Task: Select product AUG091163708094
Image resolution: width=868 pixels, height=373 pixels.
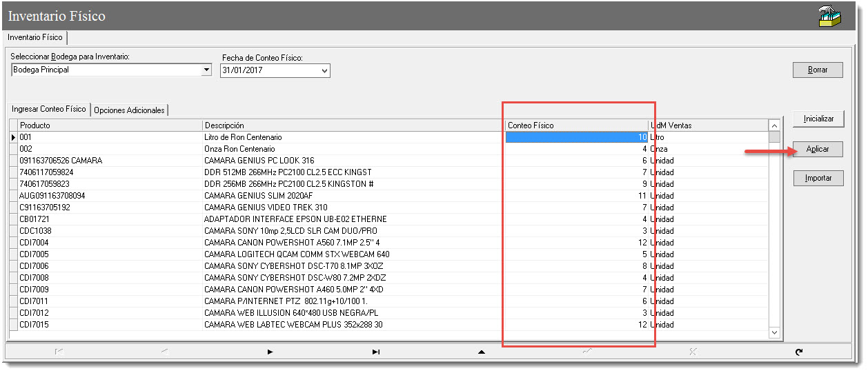Action: pos(52,196)
